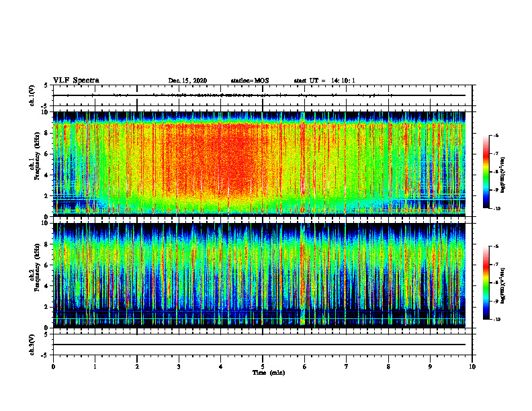This screenshot has height=411, width=532.
Task: Click the ch.1 spectrogram color bar
Action: click(x=486, y=172)
